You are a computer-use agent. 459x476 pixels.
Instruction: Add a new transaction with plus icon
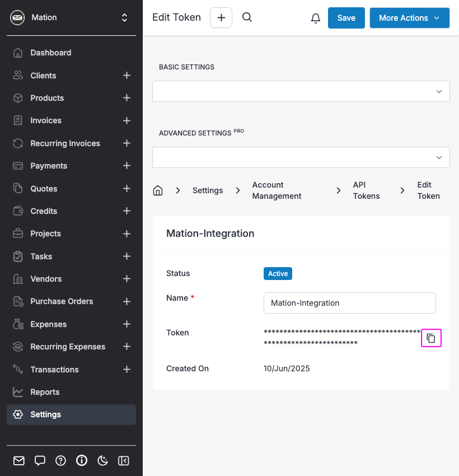127,370
